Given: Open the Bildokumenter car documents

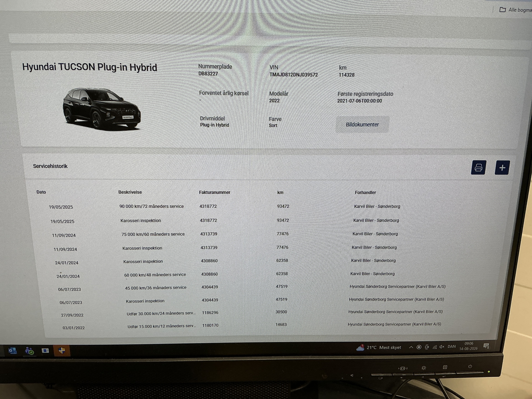Looking at the screenshot, I should pyautogui.click(x=362, y=125).
